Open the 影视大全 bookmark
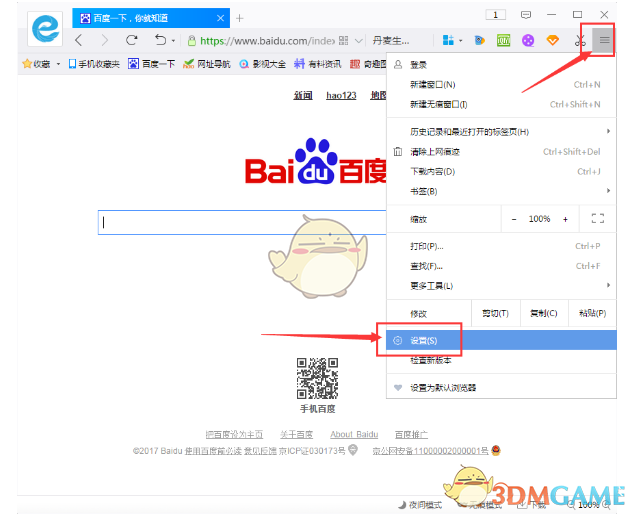636x514 pixels. click(x=262, y=64)
